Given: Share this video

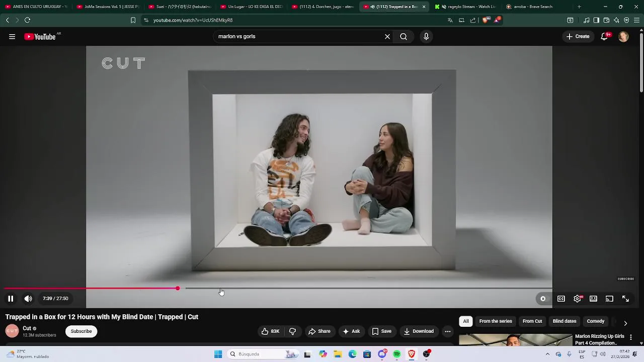Looking at the screenshot, I should pyautogui.click(x=319, y=331).
